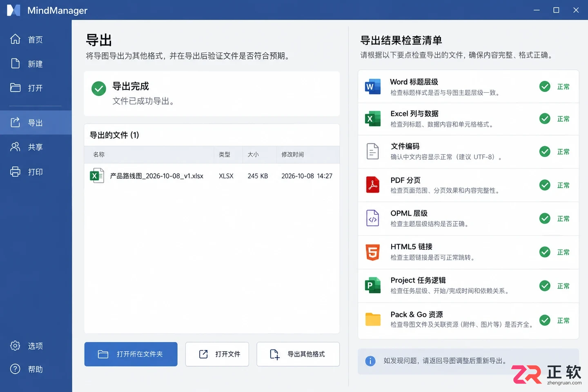The image size is (588, 392).
Task: Click the Project 任务逻辑 checklist title
Action: click(x=418, y=280)
